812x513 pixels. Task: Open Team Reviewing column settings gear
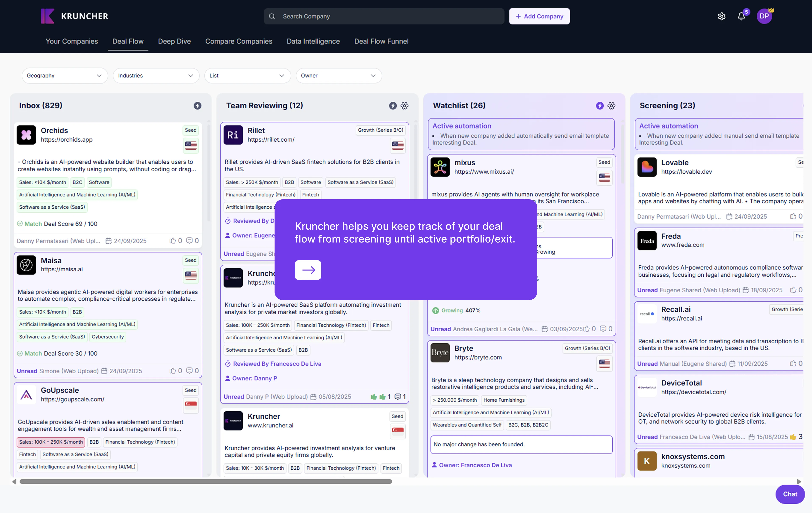[404, 106]
